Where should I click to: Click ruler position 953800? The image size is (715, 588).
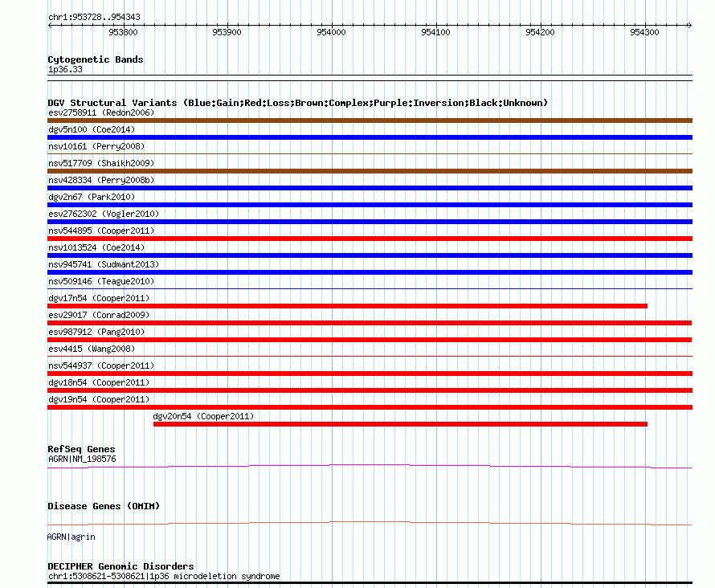123,32
